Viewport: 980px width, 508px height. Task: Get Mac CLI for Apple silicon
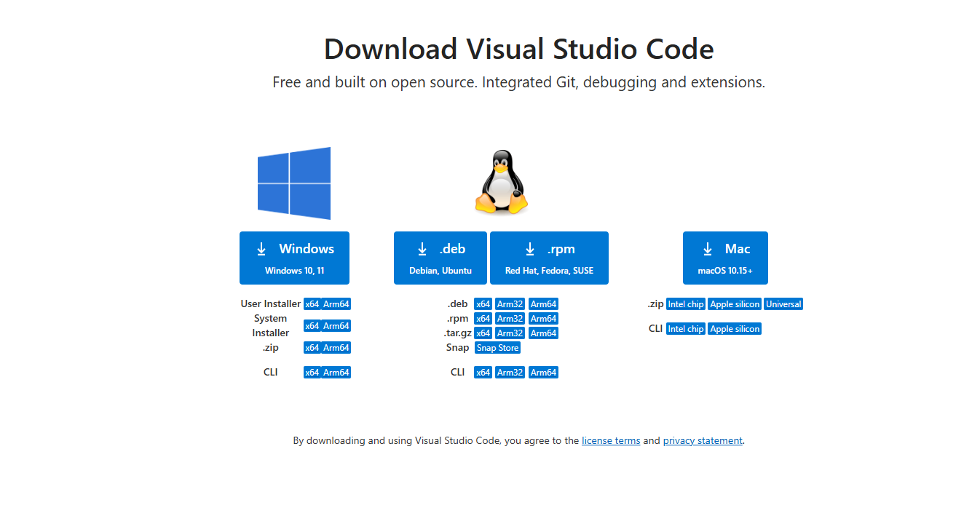point(735,329)
